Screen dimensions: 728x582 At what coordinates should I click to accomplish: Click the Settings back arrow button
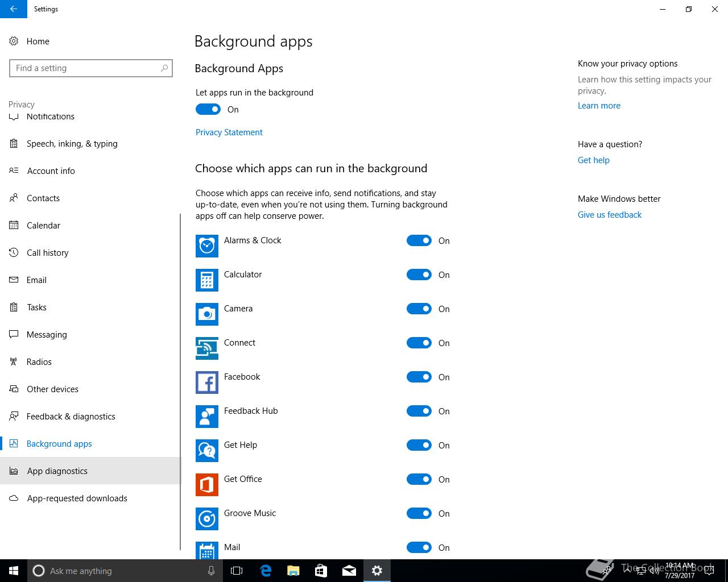click(x=14, y=9)
